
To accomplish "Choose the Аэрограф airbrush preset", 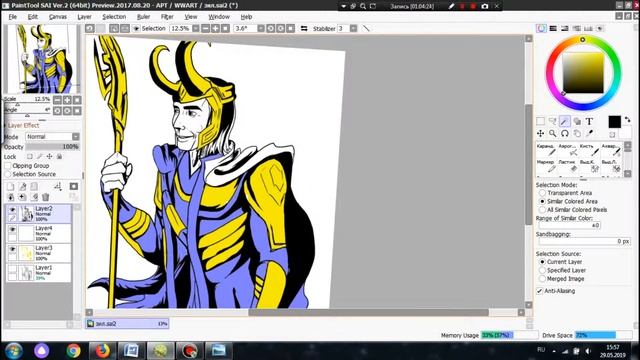I will [567, 149].
